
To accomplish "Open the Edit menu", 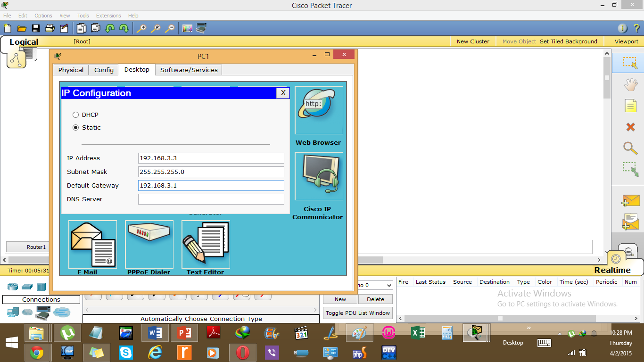I will point(23,16).
